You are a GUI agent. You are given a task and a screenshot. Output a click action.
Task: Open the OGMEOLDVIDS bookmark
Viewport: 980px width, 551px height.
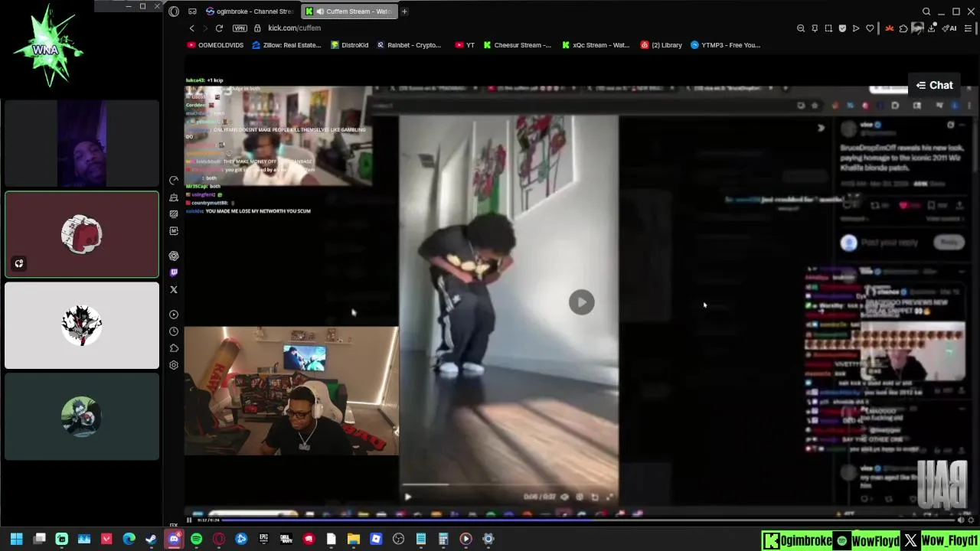coord(215,45)
